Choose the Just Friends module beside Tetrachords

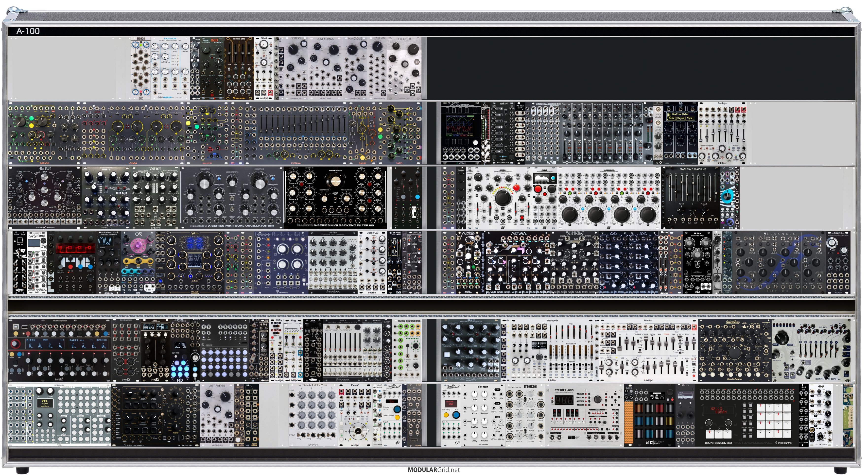pyautogui.click(x=217, y=415)
